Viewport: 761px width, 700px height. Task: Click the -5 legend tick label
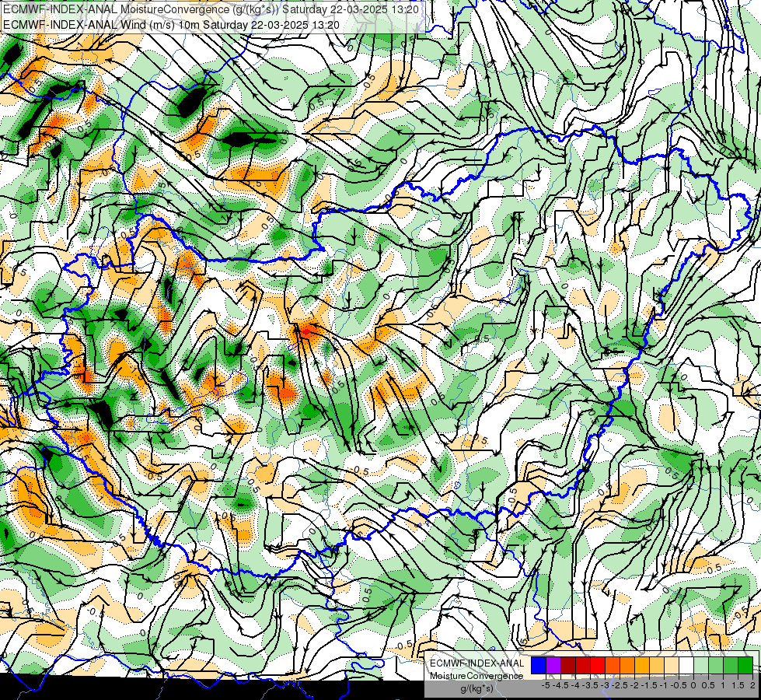click(546, 685)
